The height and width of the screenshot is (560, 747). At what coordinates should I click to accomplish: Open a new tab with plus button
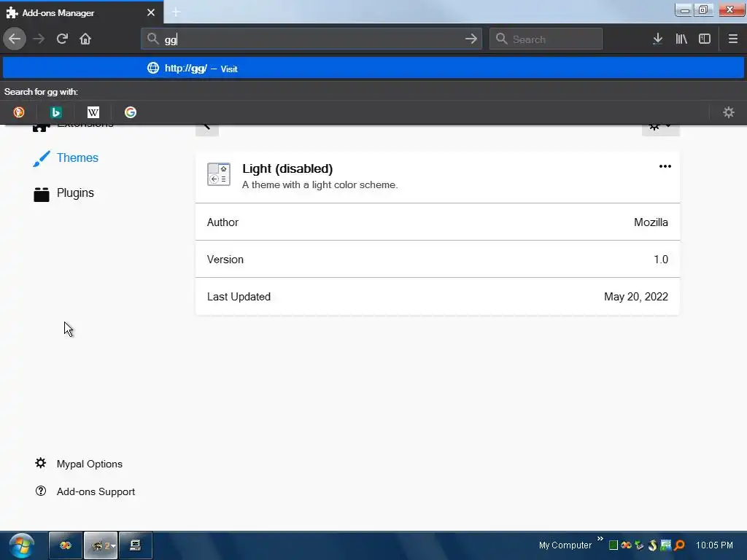pyautogui.click(x=176, y=12)
